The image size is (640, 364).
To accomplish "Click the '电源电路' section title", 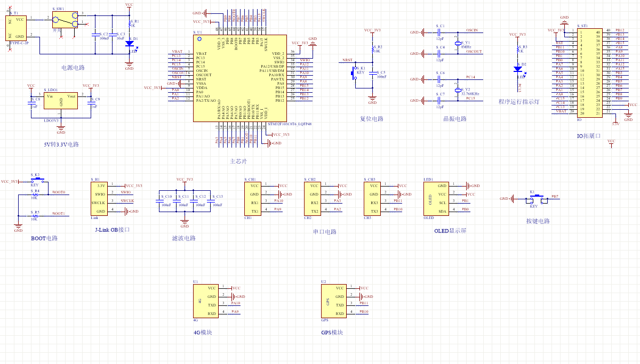I will point(73,68).
